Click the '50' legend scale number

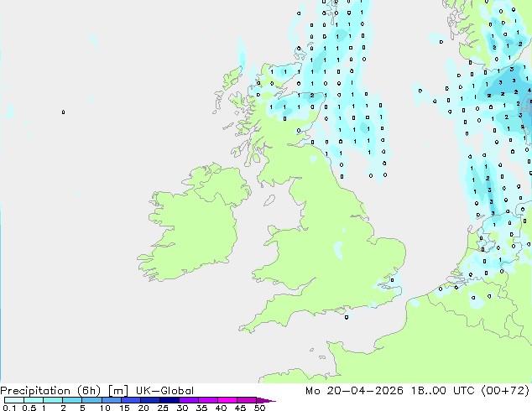[x=260, y=408]
